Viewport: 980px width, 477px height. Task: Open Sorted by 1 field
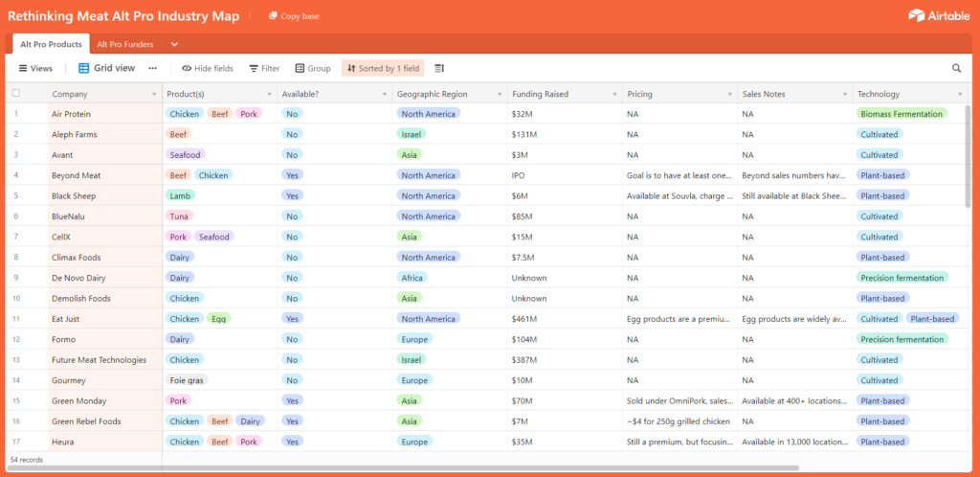pos(383,68)
